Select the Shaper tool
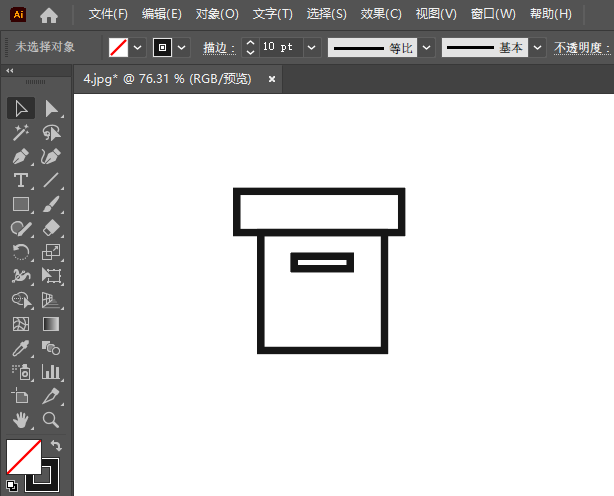Viewport: 614px width, 496px height. [21, 228]
